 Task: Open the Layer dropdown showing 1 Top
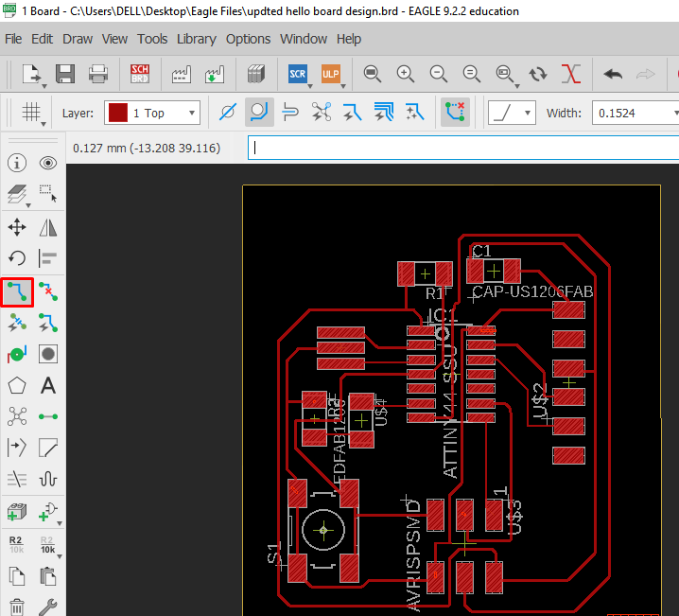pos(152,113)
